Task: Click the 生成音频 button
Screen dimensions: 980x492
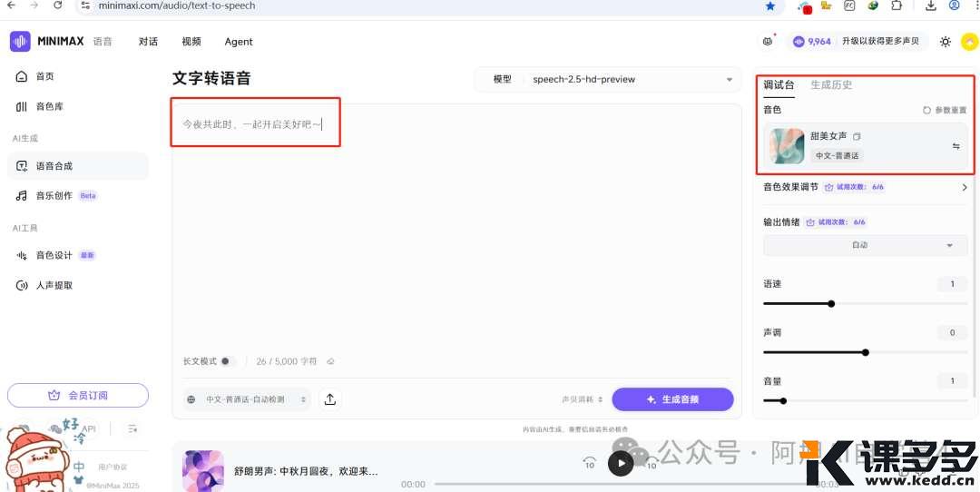Action: [672, 399]
